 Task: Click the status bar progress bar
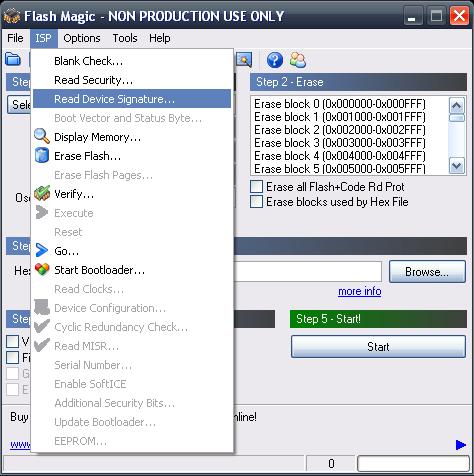coord(413,464)
